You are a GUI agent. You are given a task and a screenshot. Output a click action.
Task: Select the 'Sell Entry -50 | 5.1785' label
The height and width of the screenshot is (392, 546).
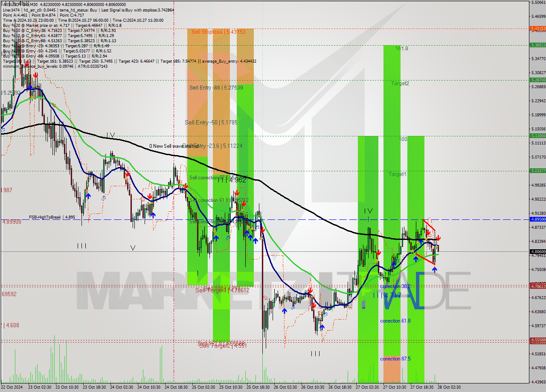[211, 122]
